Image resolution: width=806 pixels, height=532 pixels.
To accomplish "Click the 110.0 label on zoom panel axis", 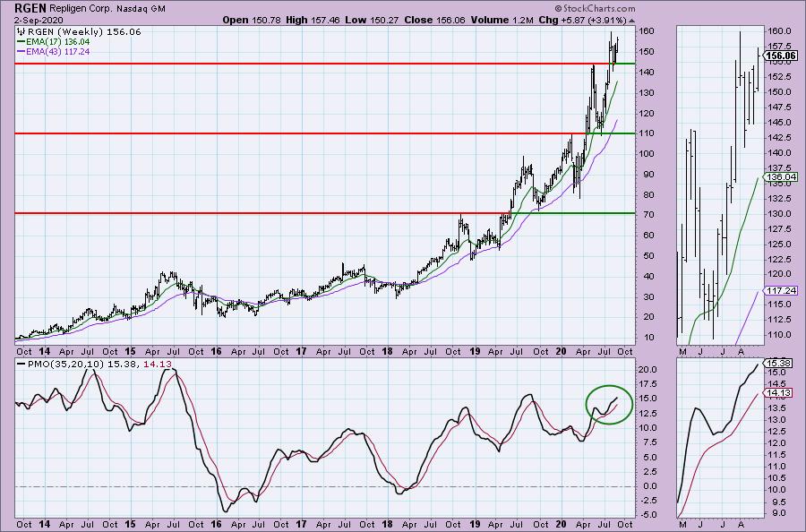I will [779, 335].
